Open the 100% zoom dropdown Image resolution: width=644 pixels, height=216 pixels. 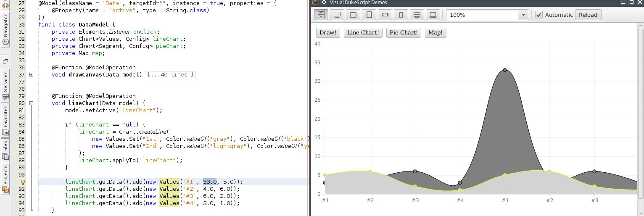[x=523, y=15]
